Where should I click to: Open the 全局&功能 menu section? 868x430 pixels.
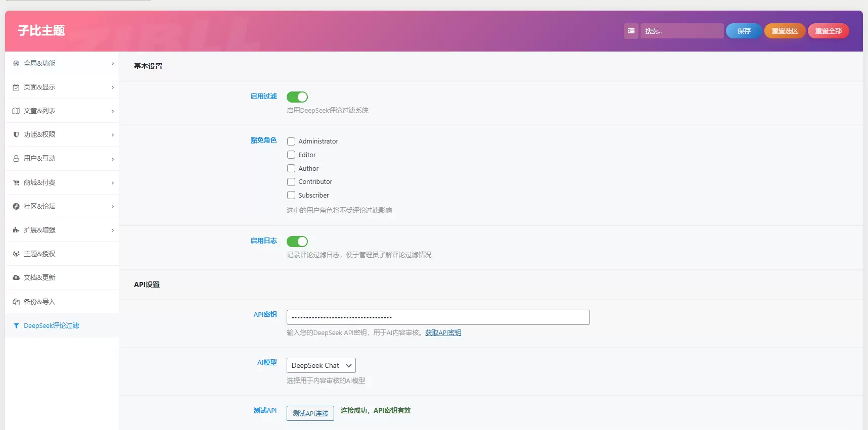(x=62, y=64)
